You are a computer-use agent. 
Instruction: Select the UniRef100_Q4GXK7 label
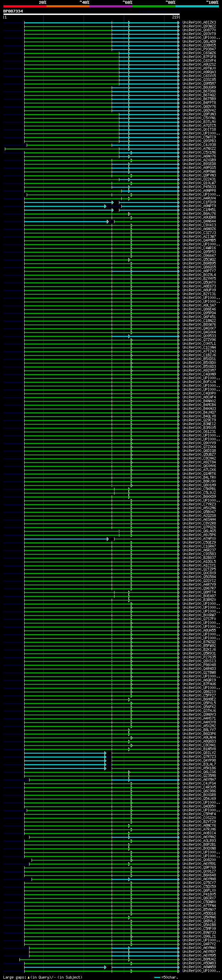tap(199, 328)
